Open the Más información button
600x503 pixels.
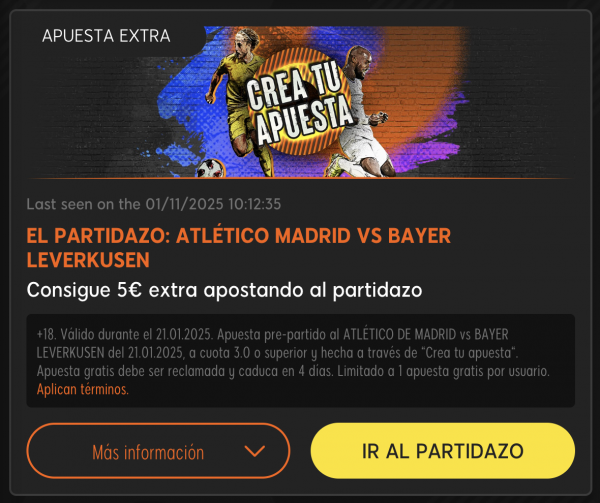pyautogui.click(x=158, y=451)
